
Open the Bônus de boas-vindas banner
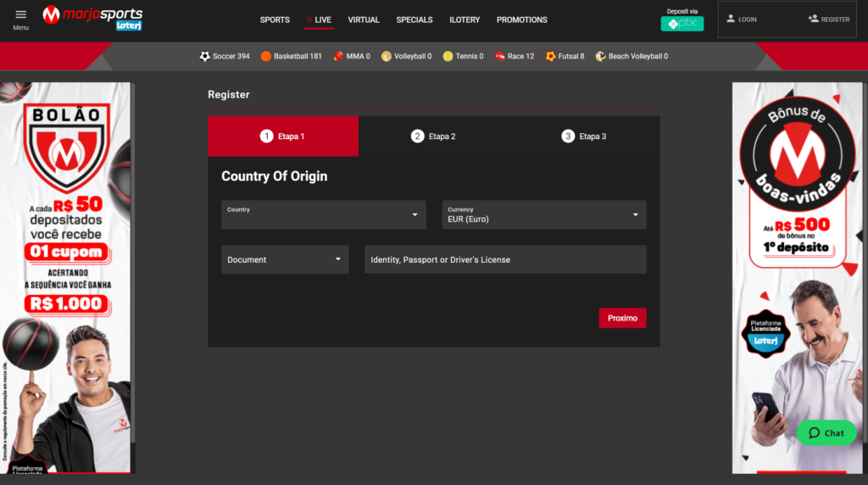coord(797,278)
